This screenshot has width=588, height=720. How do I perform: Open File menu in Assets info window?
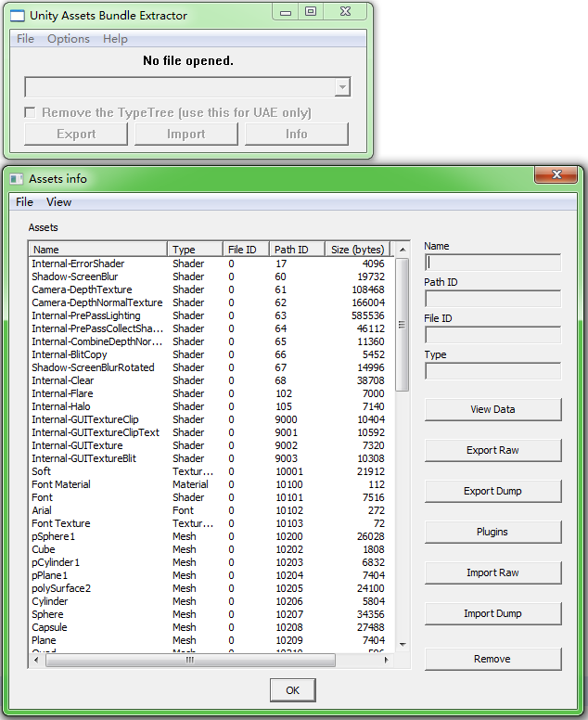click(x=24, y=202)
